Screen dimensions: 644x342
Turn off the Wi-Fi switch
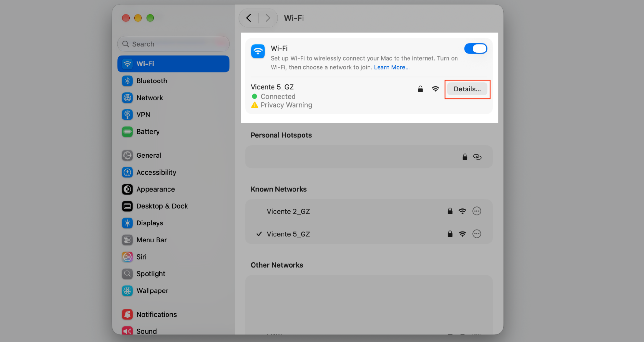click(476, 49)
